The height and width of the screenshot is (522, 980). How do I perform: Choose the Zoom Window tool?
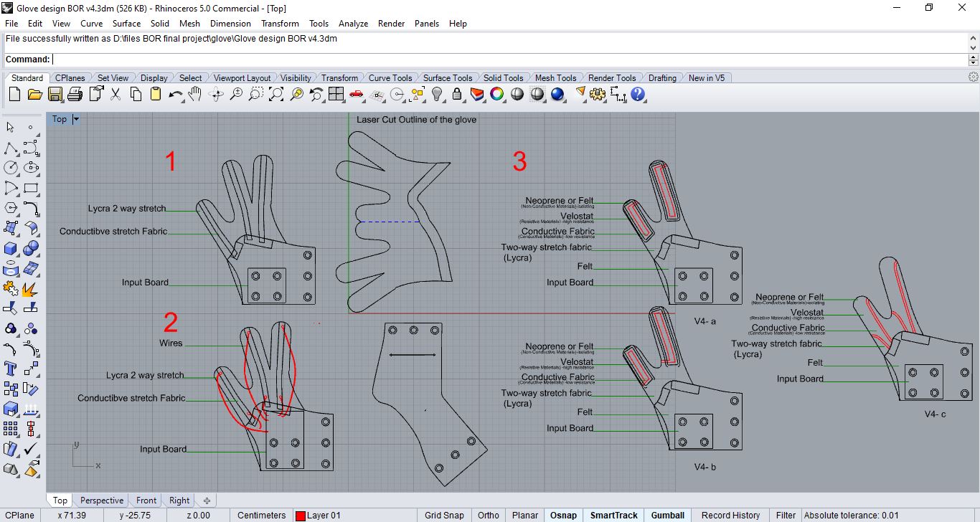[x=256, y=94]
